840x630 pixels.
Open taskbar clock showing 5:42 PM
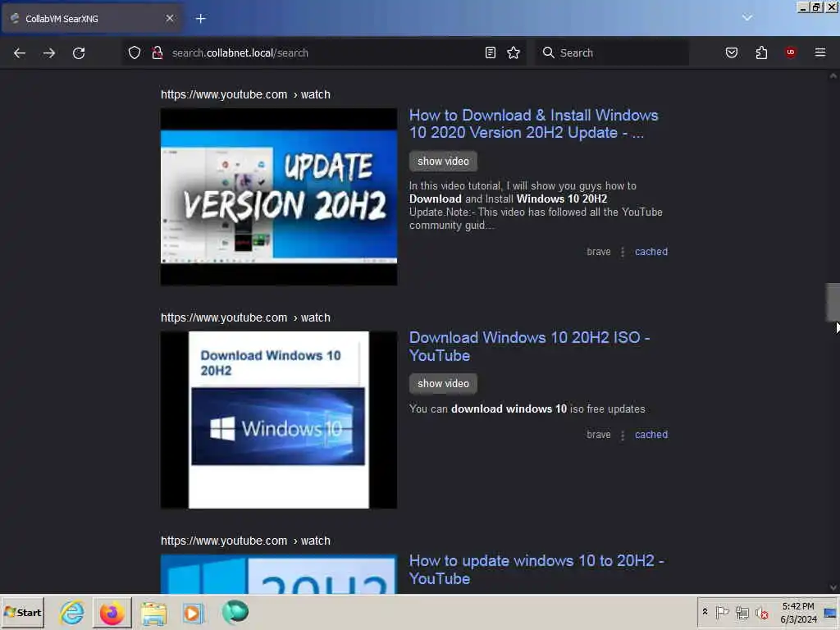point(797,613)
